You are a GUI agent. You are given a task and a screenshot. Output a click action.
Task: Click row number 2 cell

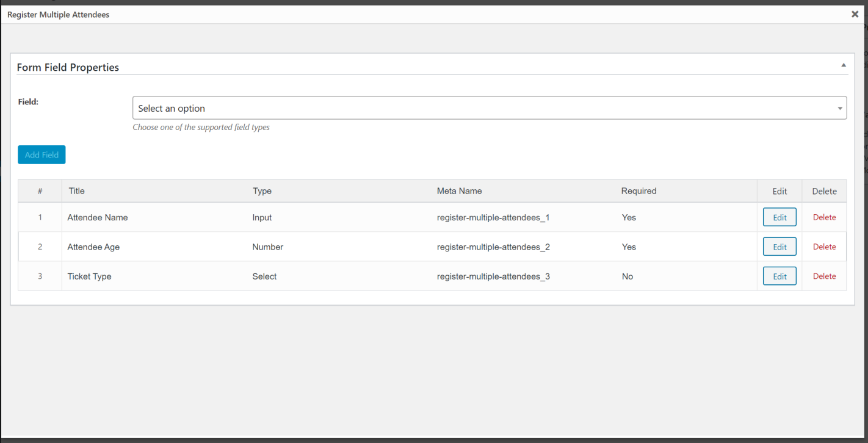pos(40,247)
